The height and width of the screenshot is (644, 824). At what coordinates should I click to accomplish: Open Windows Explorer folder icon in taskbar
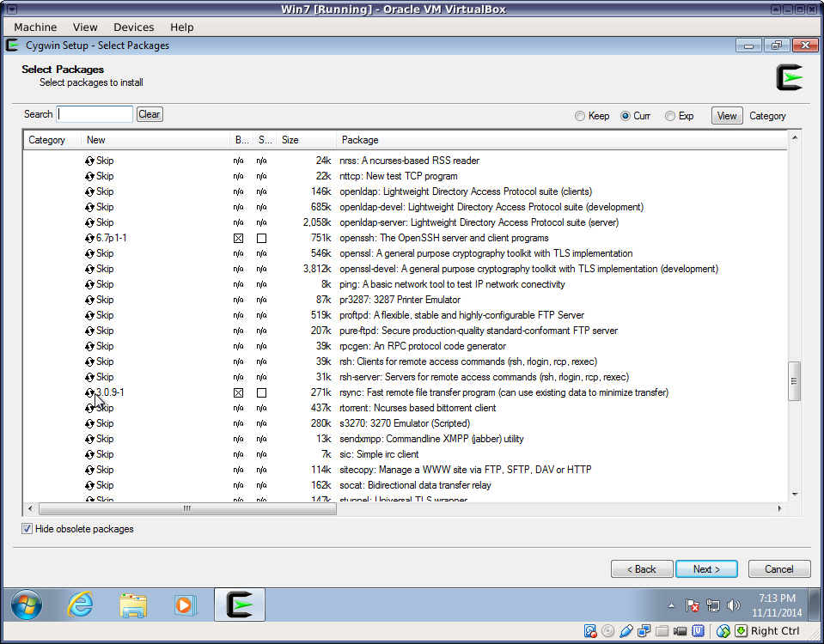click(133, 605)
